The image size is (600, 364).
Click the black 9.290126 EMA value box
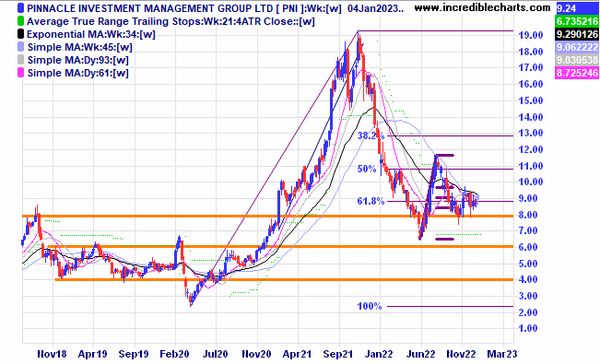pyautogui.click(x=577, y=34)
